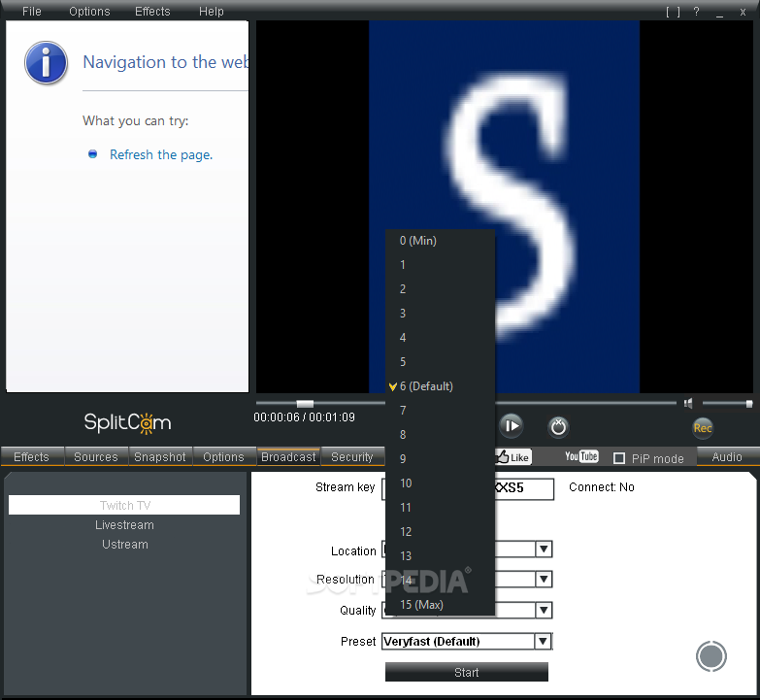This screenshot has width=760, height=700.
Task: Select value 8 in the list
Action: pyautogui.click(x=440, y=435)
